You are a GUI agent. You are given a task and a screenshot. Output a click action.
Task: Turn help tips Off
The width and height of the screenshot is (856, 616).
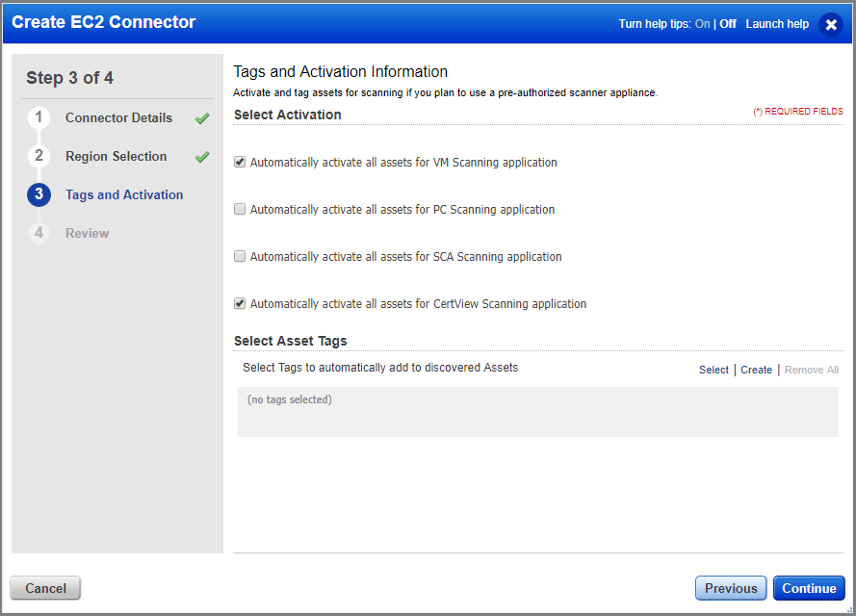click(x=727, y=23)
